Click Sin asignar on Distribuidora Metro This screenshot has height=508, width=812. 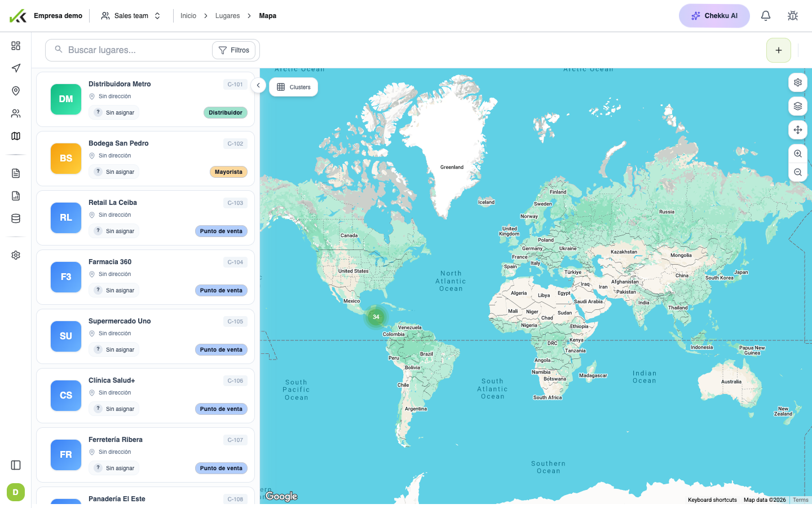(114, 112)
